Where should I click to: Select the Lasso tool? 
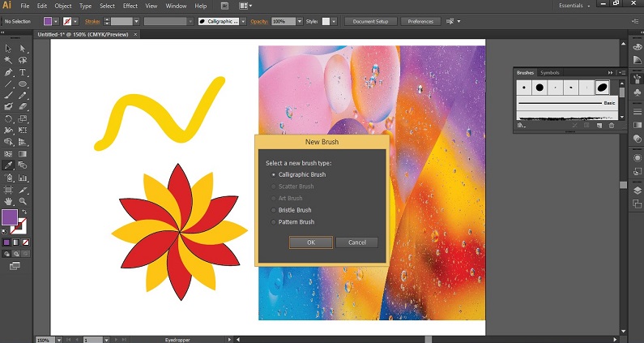[23, 60]
